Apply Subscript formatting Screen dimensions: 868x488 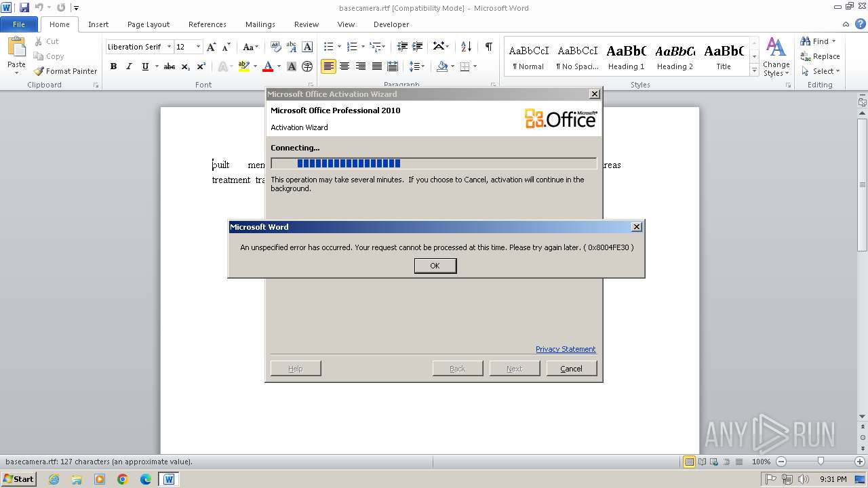(x=186, y=66)
